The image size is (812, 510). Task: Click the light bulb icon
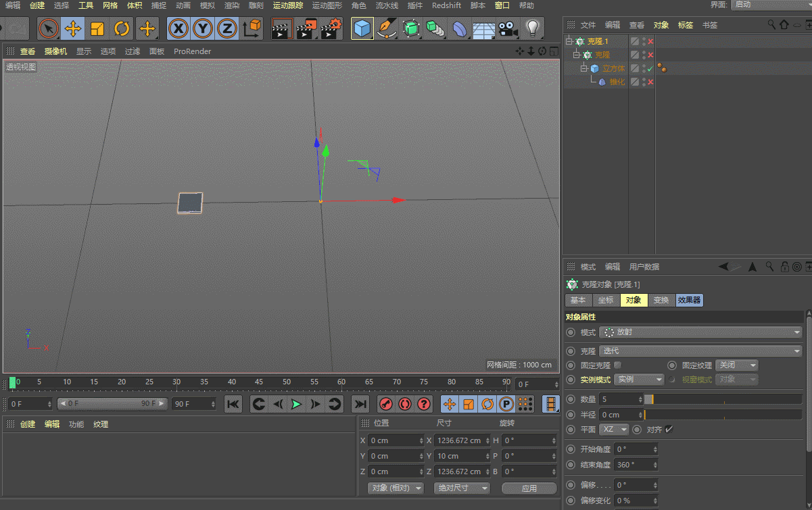533,28
